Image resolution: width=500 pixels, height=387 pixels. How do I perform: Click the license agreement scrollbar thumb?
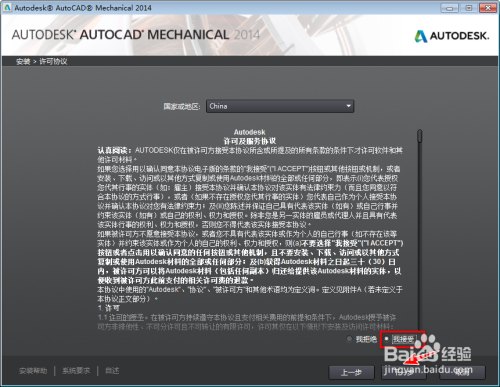420,136
